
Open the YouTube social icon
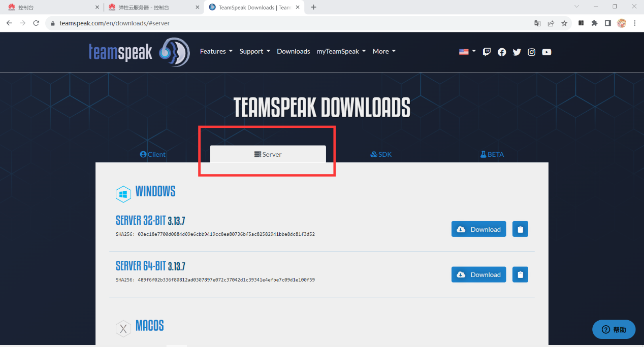tap(546, 52)
